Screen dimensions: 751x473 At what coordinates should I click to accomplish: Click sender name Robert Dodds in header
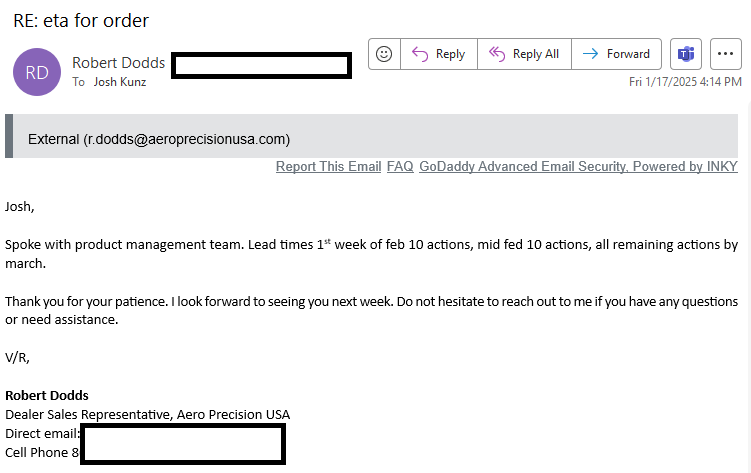(x=118, y=63)
